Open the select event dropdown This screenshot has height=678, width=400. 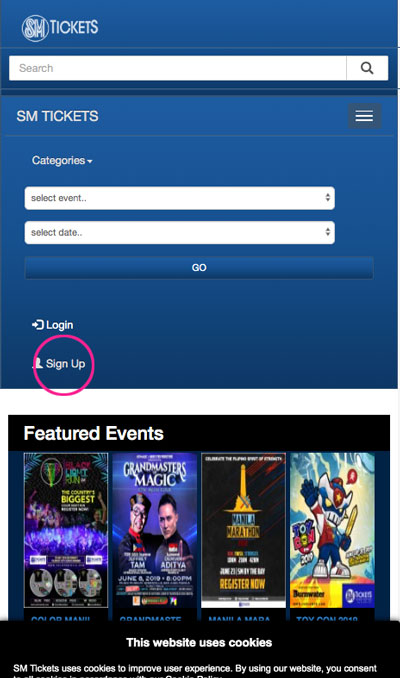tap(179, 198)
